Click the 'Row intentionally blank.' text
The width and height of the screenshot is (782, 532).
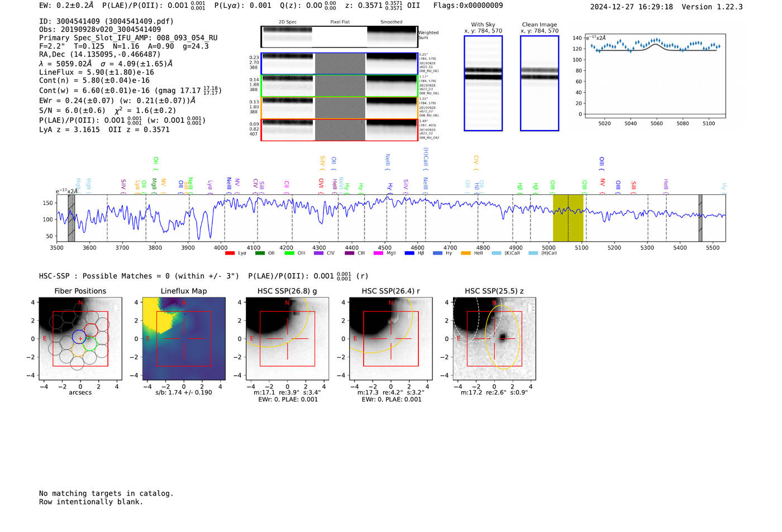(91, 502)
